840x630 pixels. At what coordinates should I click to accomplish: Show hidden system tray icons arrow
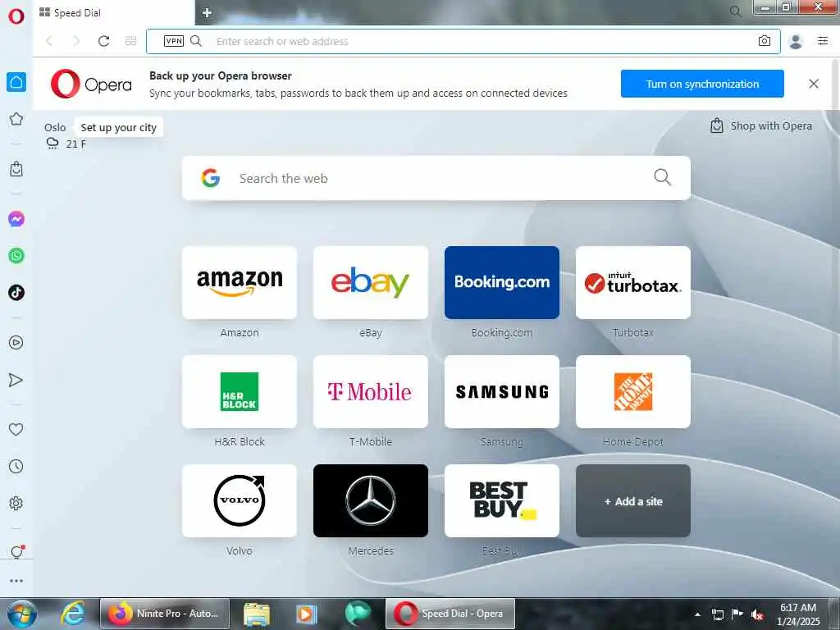pos(697,614)
